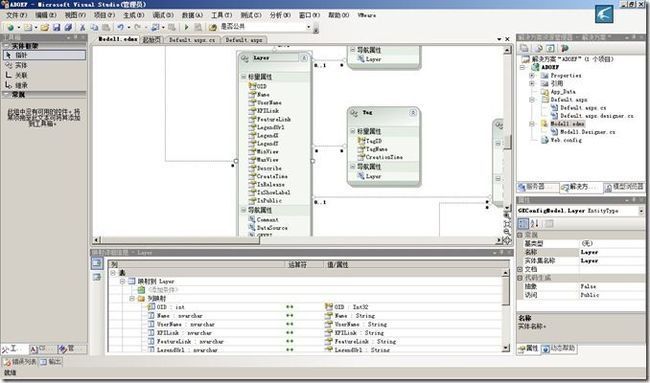Click the Cut scissors toolbar icon
This screenshot has width=650, height=383.
pos(82,27)
